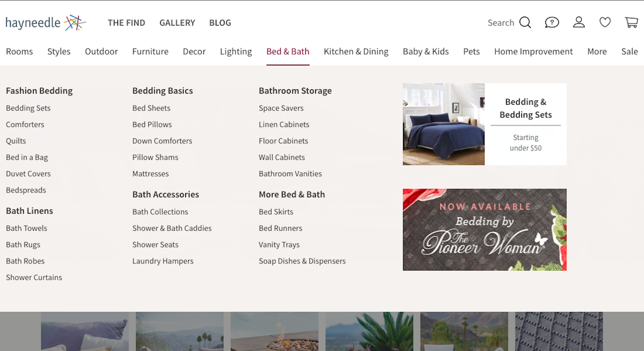Open the Sale menu item
644x351 pixels.
tap(629, 52)
